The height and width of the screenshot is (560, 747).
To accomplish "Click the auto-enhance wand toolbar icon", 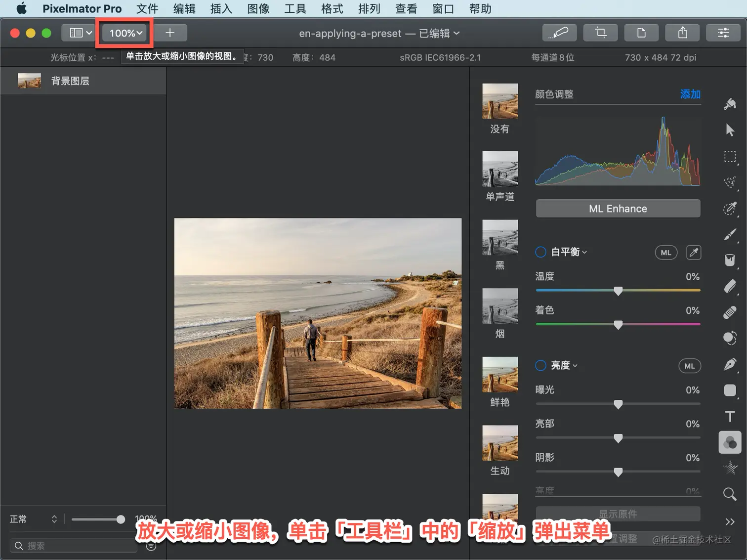I will [x=559, y=33].
